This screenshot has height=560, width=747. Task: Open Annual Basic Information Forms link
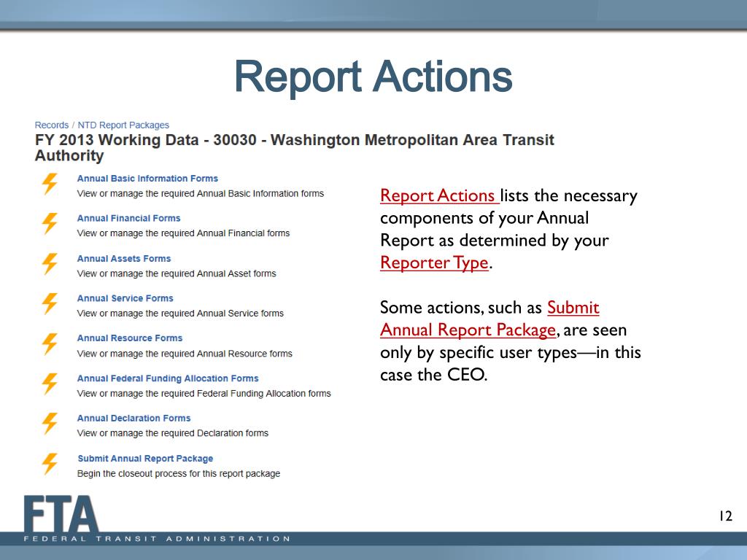point(147,179)
